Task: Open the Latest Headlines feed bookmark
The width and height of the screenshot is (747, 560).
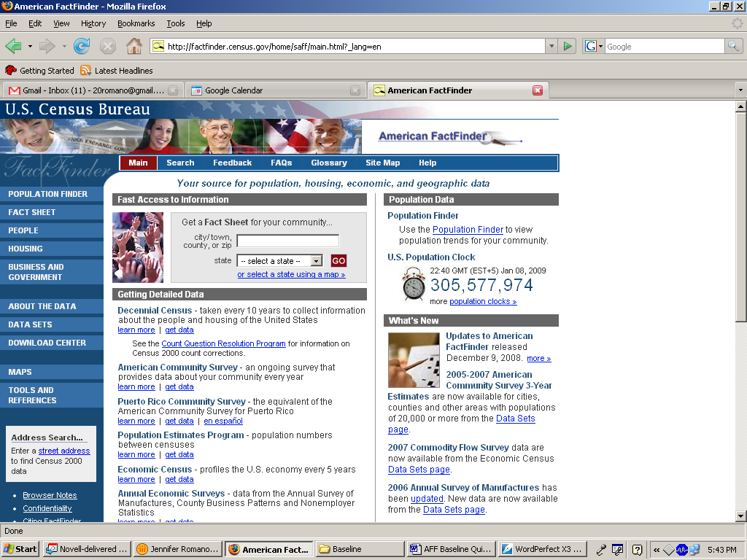Action: (117, 71)
